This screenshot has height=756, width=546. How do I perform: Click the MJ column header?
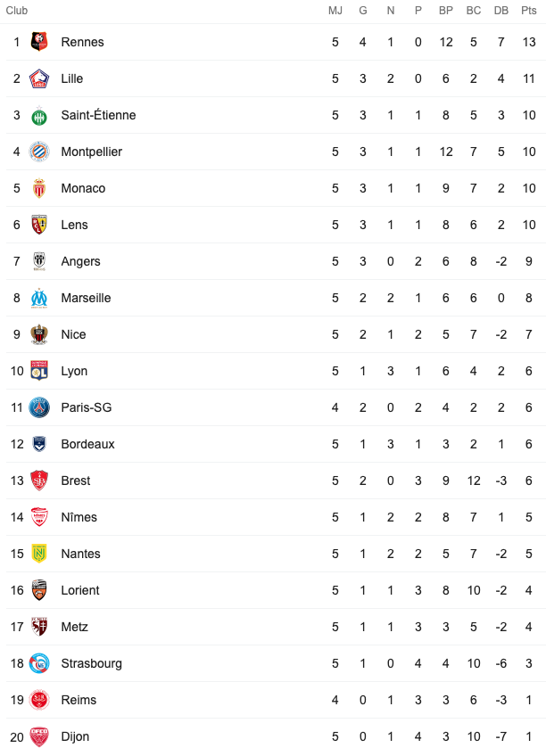pos(335,11)
